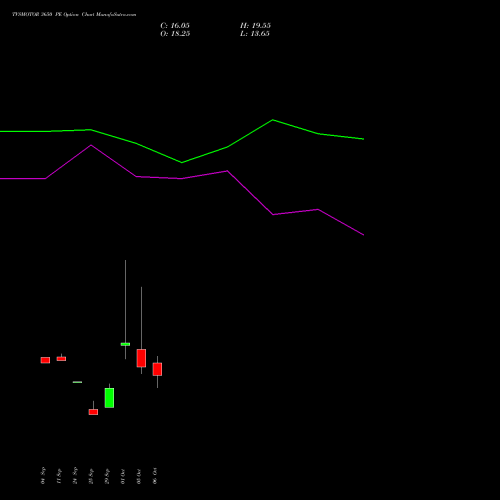Click the red candle body above 06 Oct
500x500 pixels.
tap(157, 369)
